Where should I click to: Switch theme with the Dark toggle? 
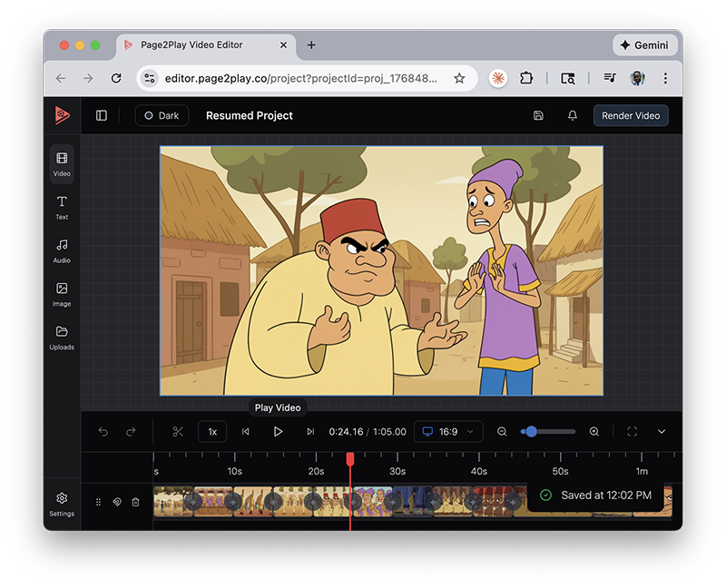tap(162, 115)
